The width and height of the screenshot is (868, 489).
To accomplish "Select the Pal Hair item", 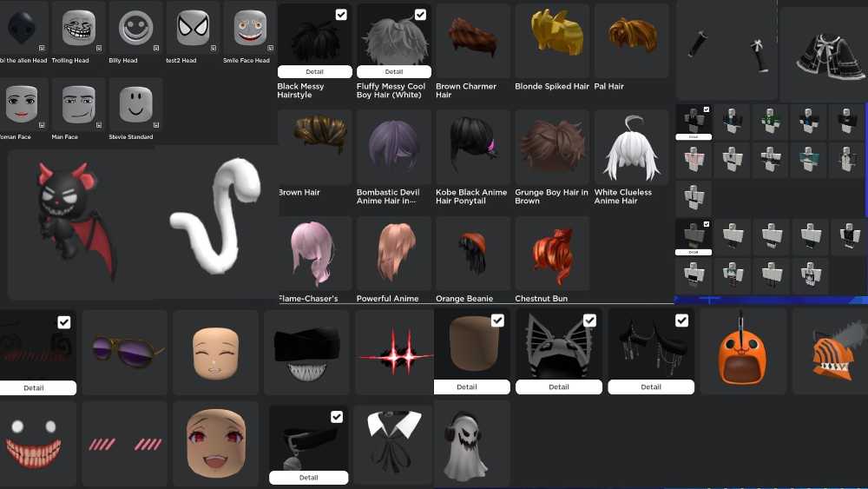I will (x=631, y=41).
